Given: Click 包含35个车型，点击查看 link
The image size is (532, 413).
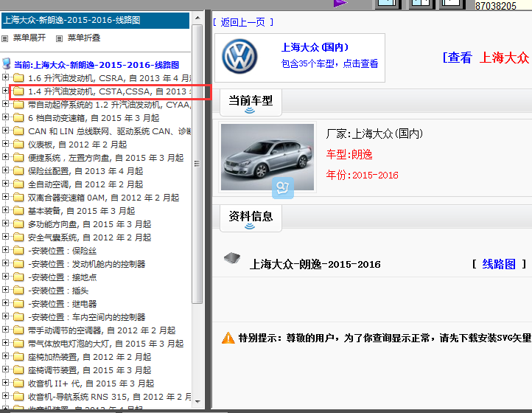Looking at the screenshot, I should (329, 63).
